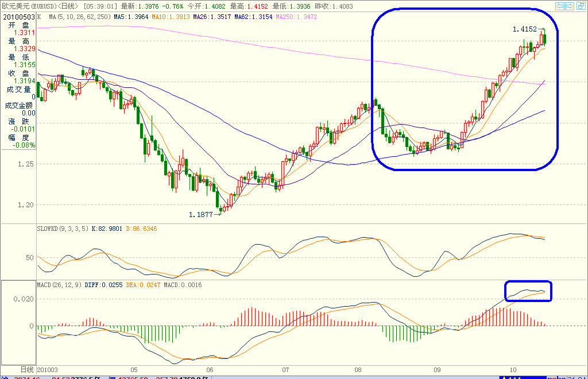Click the 50 level on SLOWKD axis
Image resolution: width=588 pixels, height=379 pixels.
(30, 257)
